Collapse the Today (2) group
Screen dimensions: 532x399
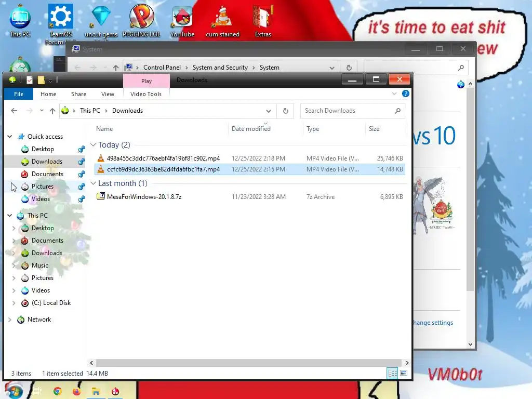click(94, 145)
